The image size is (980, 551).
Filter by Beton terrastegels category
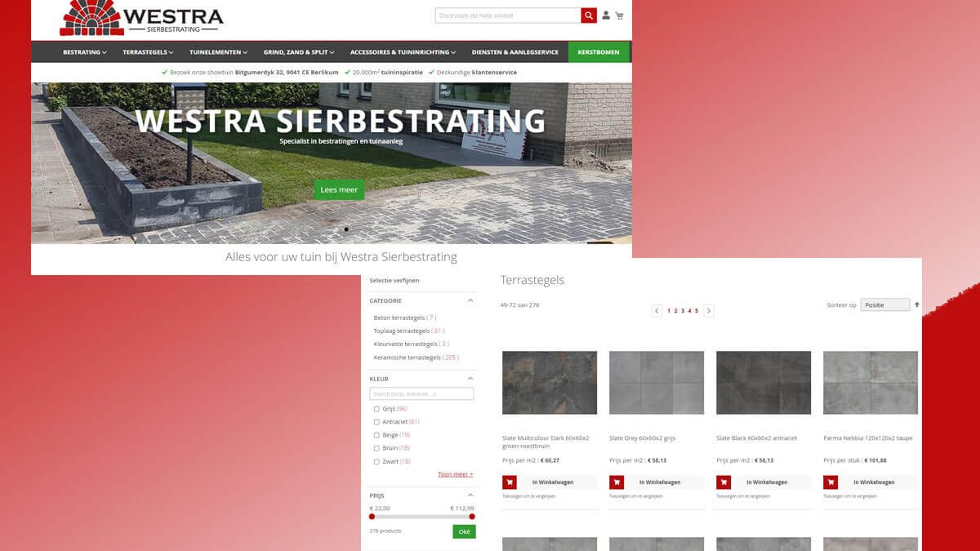pyautogui.click(x=405, y=318)
